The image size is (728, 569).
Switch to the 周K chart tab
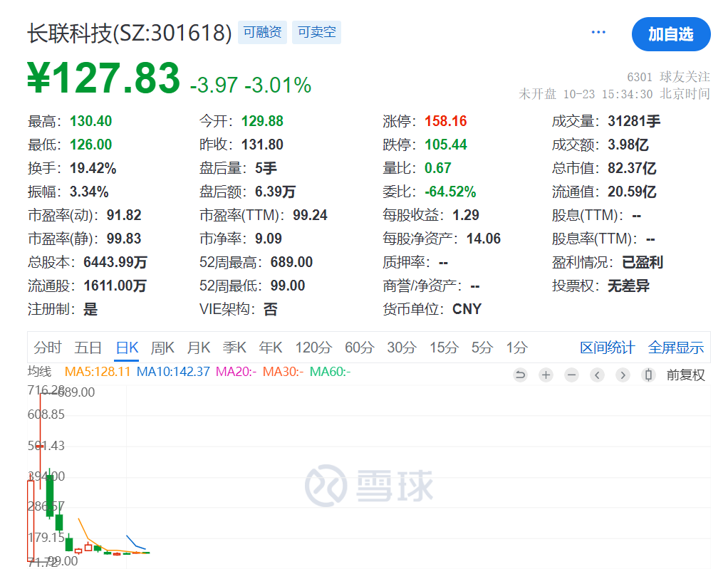pos(162,347)
